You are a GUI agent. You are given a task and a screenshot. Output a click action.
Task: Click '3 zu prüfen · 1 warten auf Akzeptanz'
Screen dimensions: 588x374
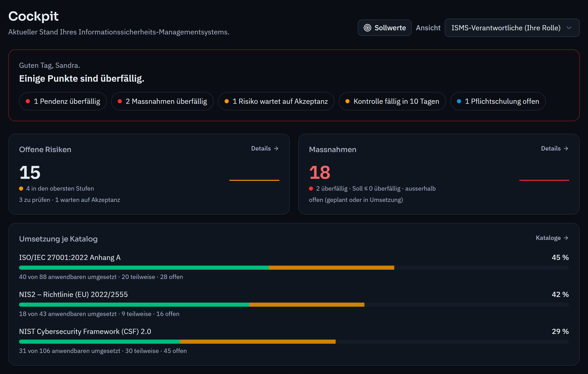point(70,200)
